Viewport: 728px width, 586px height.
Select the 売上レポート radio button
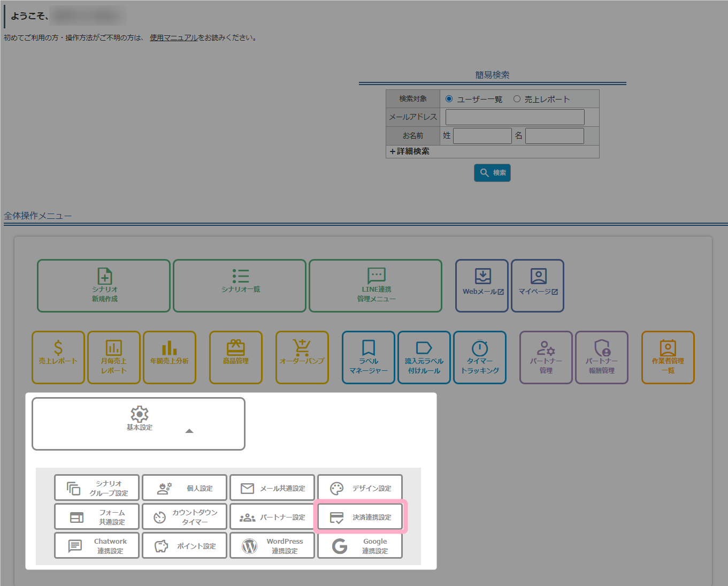pos(517,99)
